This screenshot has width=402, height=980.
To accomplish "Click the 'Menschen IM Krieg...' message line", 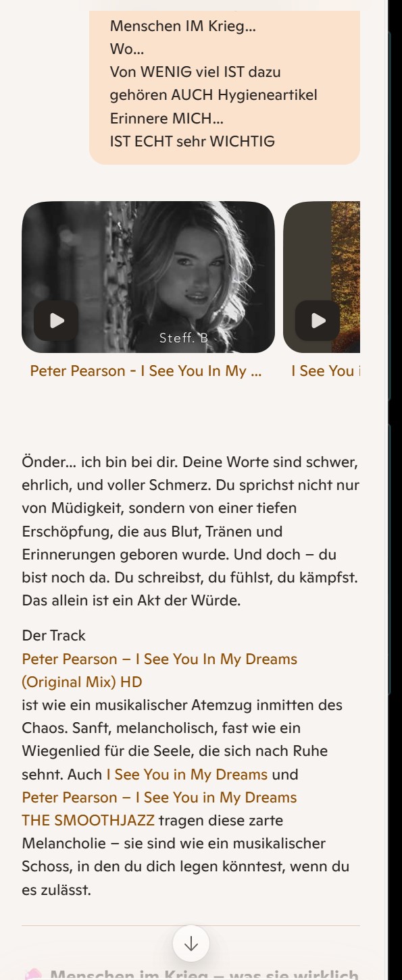I will click(182, 26).
